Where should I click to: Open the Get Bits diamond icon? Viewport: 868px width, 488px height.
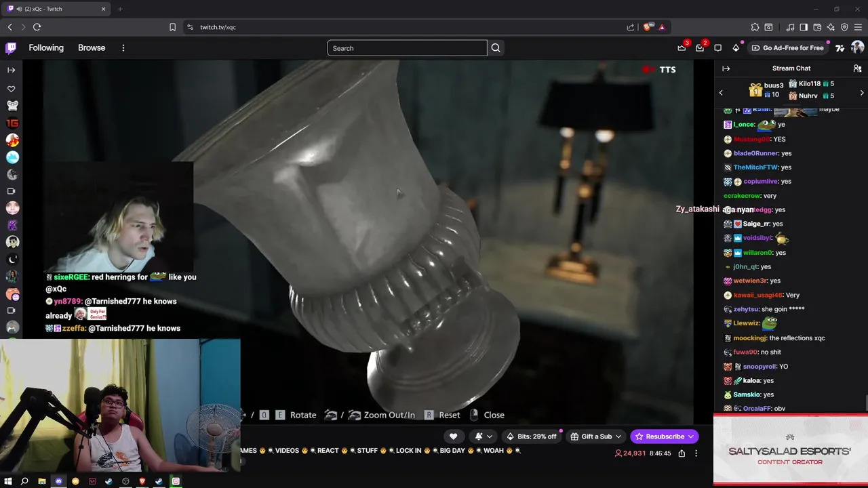(x=736, y=48)
